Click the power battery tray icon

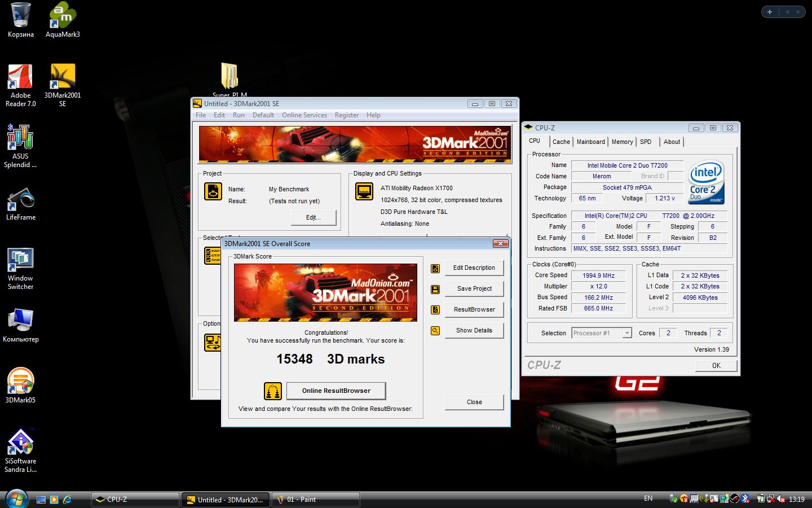click(x=761, y=499)
